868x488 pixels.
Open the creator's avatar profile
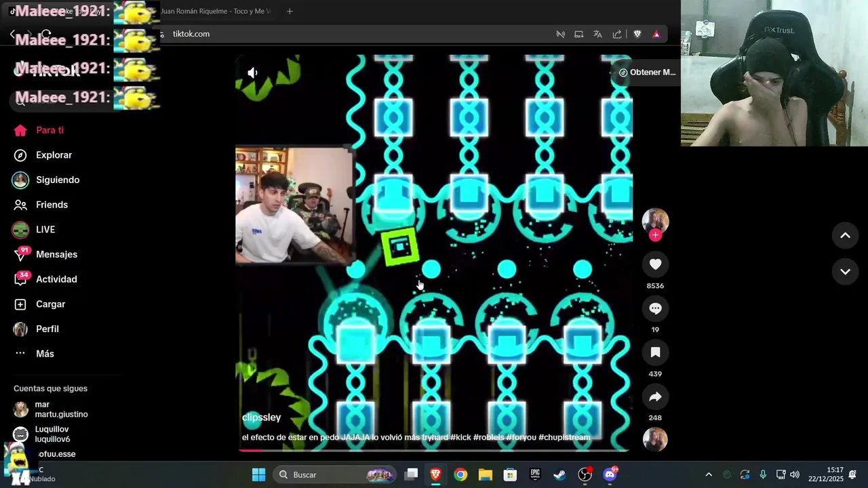tap(655, 221)
